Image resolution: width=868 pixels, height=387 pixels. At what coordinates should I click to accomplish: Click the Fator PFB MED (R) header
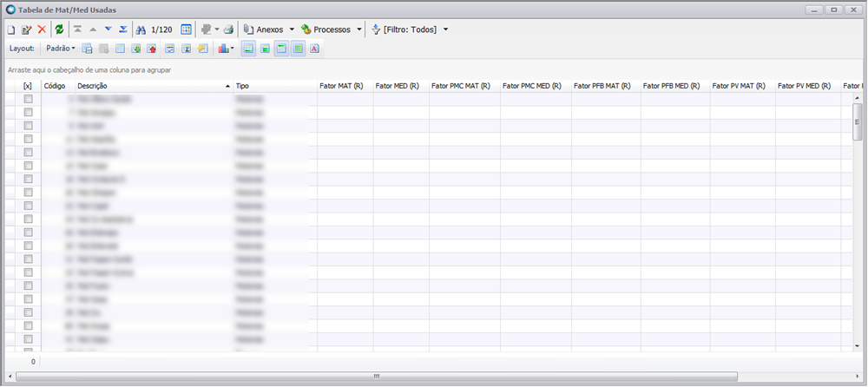[x=675, y=86]
